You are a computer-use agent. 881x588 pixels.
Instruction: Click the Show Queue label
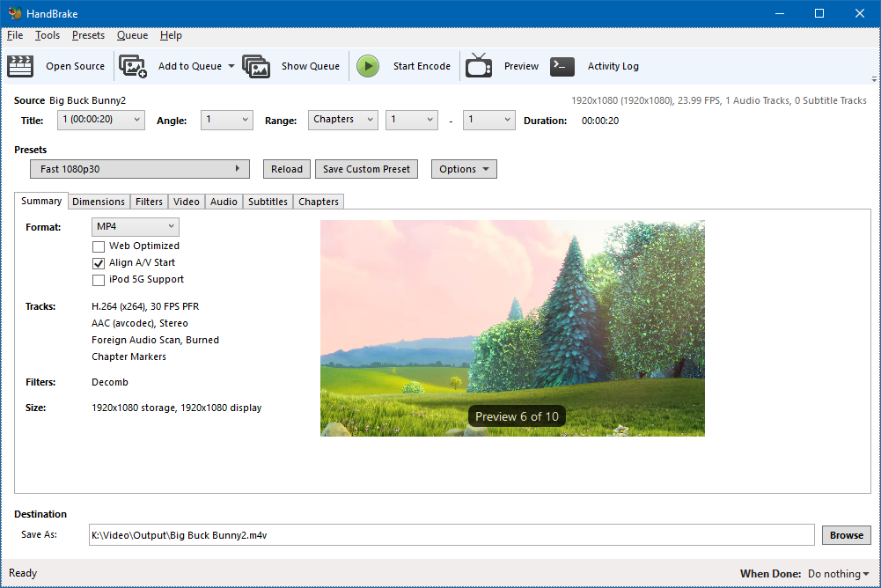pyautogui.click(x=311, y=66)
